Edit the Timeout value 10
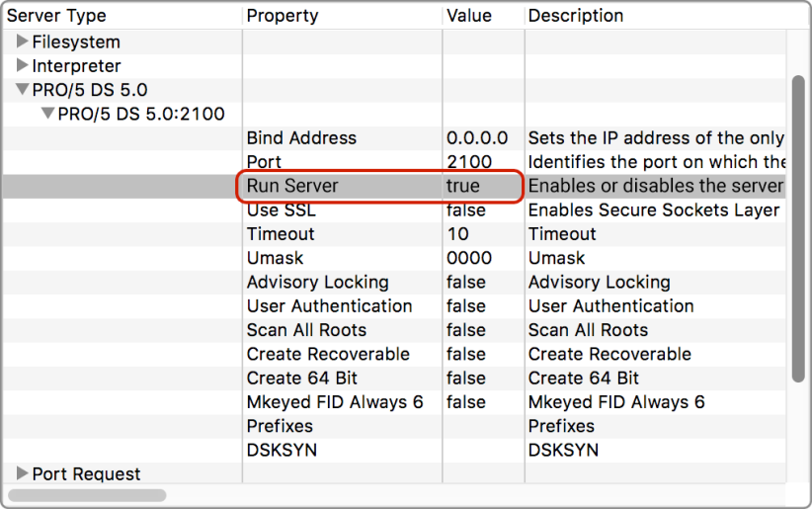This screenshot has height=509, width=812. (x=457, y=234)
